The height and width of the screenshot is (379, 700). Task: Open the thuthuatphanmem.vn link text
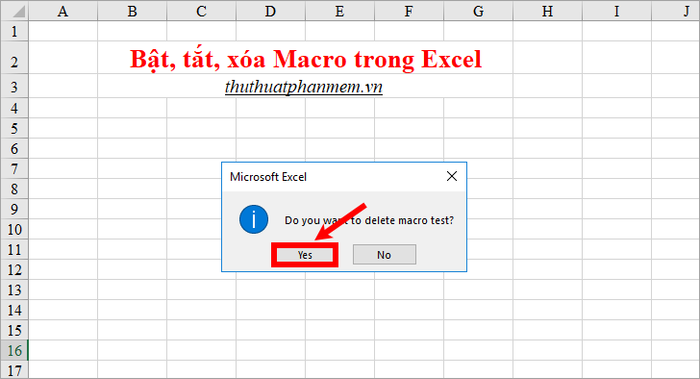point(304,87)
